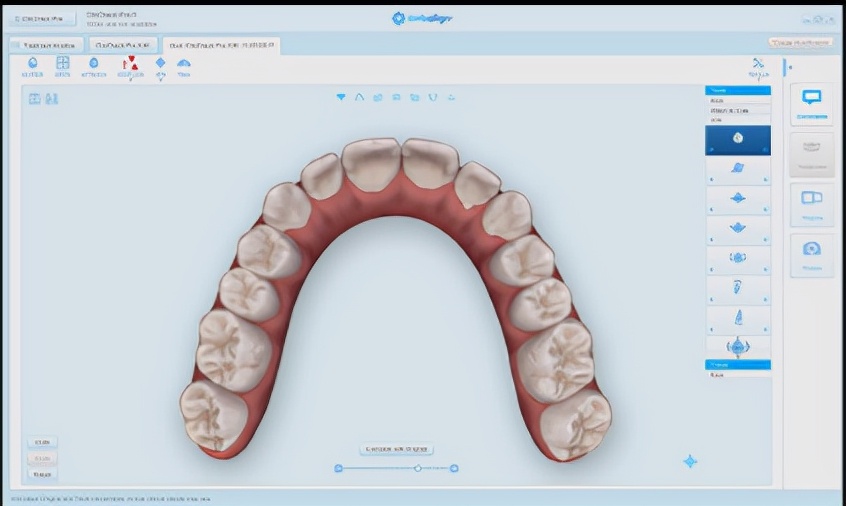
Task: Click the button centered above the bottom slider
Action: [x=396, y=449]
